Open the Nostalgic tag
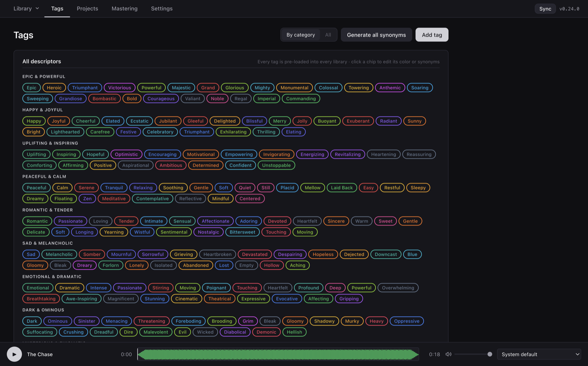The image size is (588, 366). pyautogui.click(x=208, y=232)
